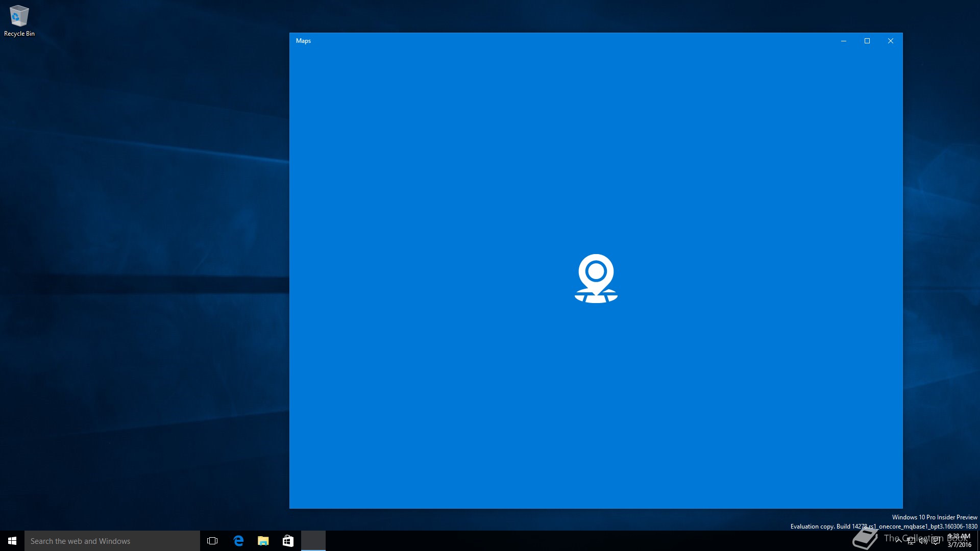980x551 pixels.
Task: Open the Recycle Bin desktop icon
Action: (x=19, y=20)
